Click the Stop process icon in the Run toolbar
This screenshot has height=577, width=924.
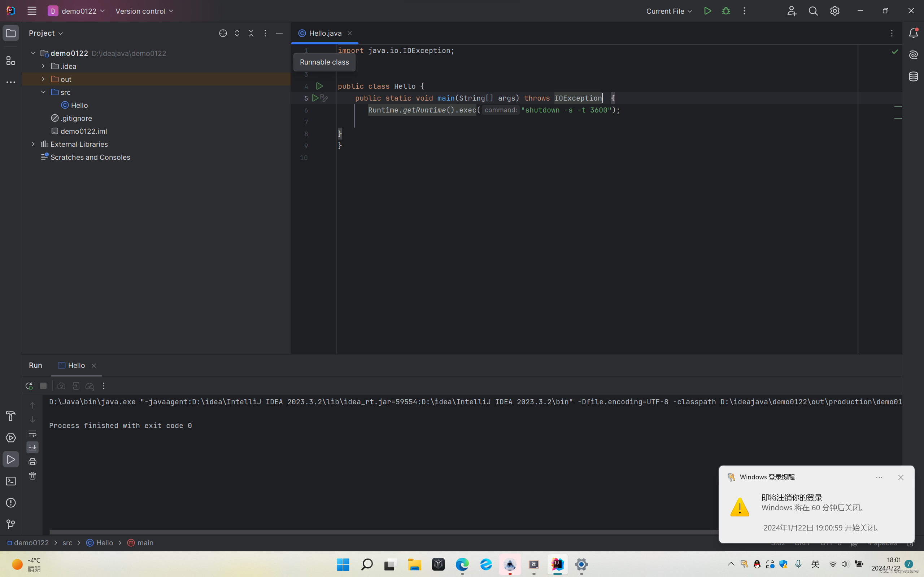(43, 386)
